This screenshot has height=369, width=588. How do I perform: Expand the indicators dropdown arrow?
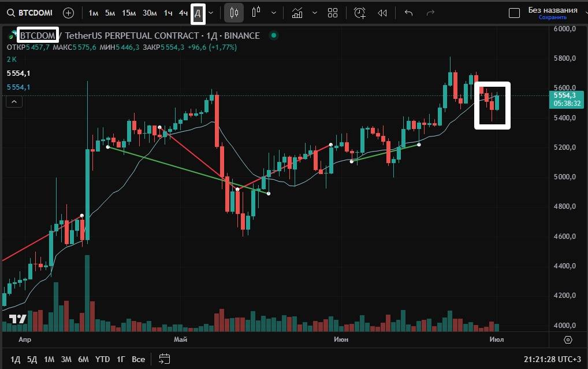point(315,13)
